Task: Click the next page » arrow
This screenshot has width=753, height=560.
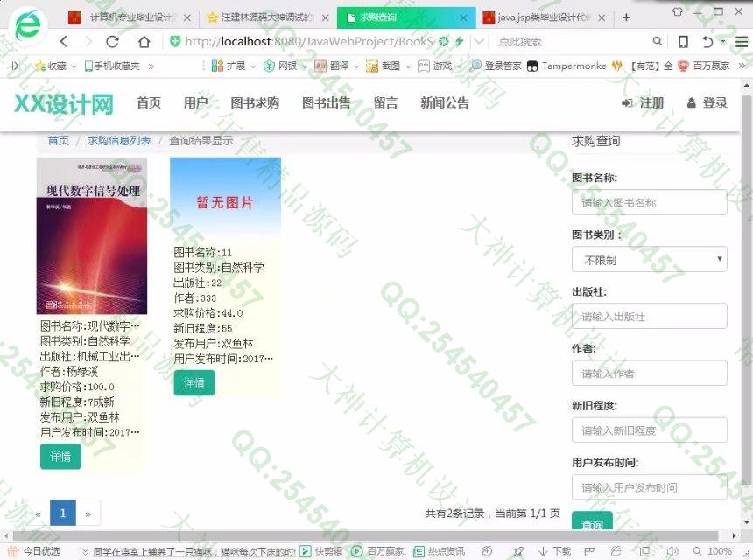Action: 88,513
